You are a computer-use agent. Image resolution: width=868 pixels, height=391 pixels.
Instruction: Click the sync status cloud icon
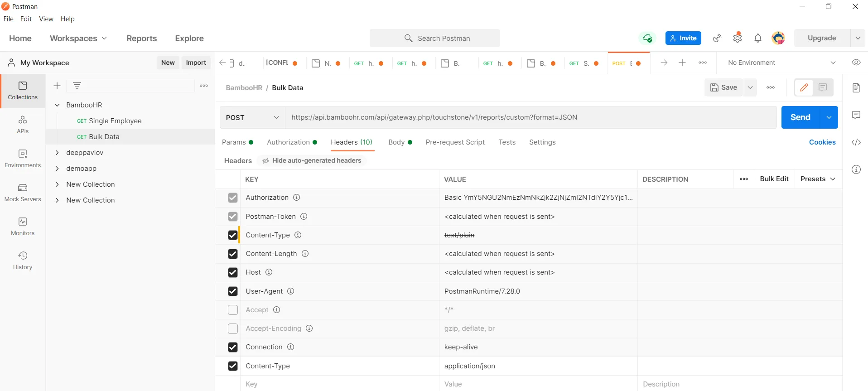coord(647,38)
